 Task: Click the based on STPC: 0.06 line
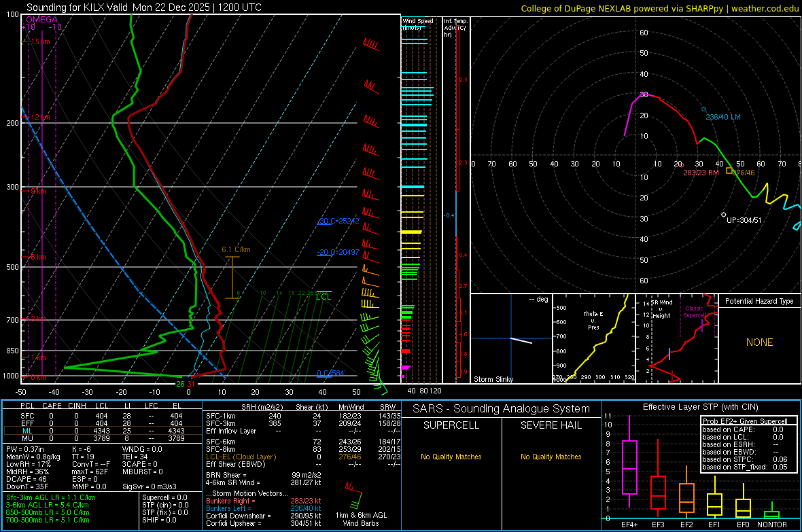[x=745, y=459]
